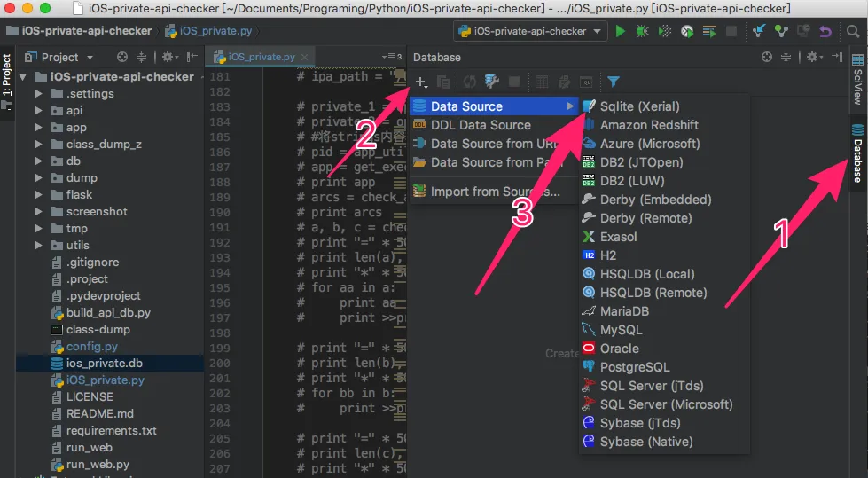Click the filter funnel icon in Database toolbar
Screen dimensions: 868x478
613,82
